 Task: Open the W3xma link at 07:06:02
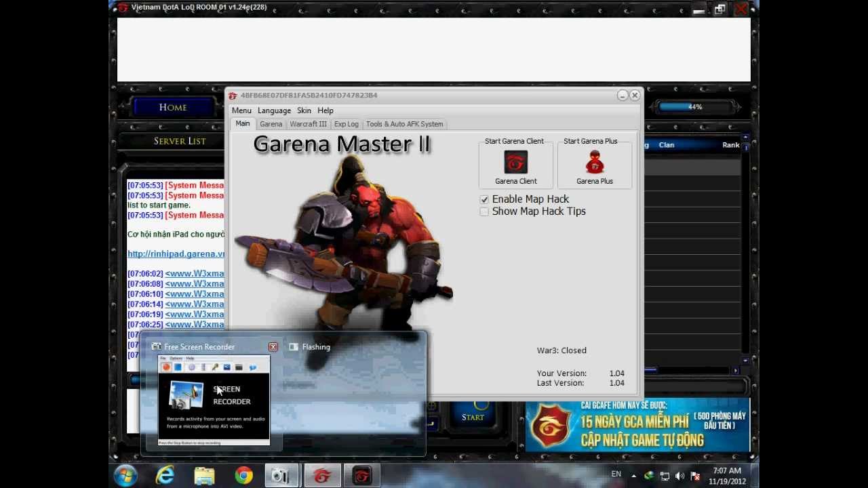195,274
